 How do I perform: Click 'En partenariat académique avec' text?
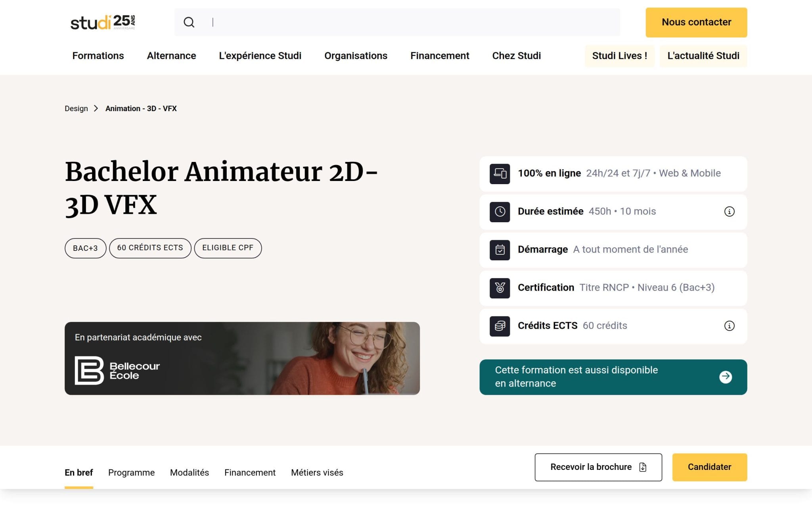pos(138,337)
